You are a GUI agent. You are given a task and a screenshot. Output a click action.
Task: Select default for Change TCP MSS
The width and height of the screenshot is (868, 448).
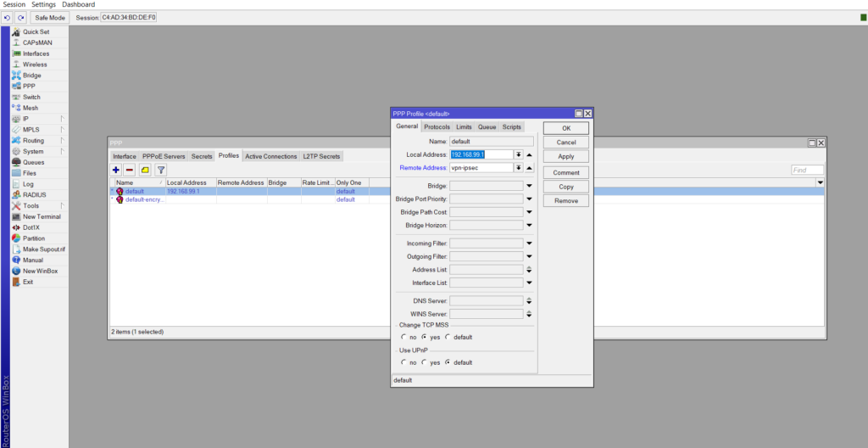click(x=448, y=337)
